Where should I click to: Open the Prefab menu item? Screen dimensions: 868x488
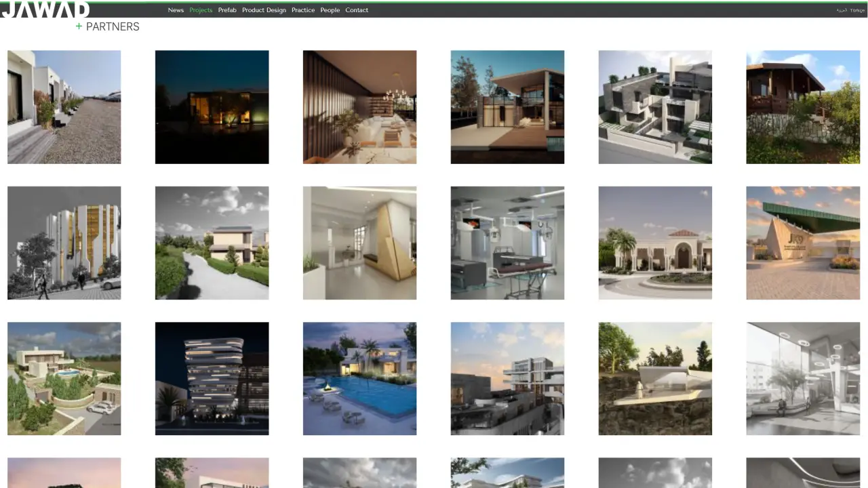coord(227,10)
